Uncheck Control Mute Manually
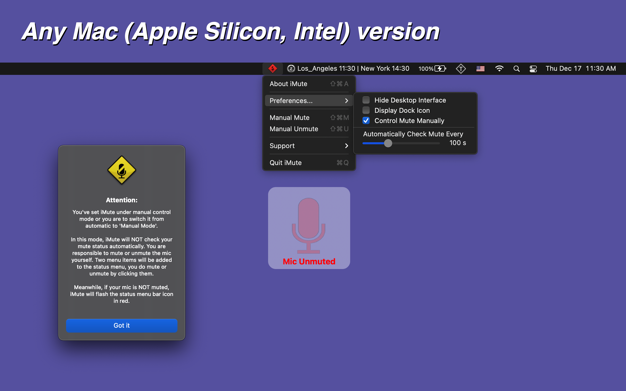 (x=366, y=121)
